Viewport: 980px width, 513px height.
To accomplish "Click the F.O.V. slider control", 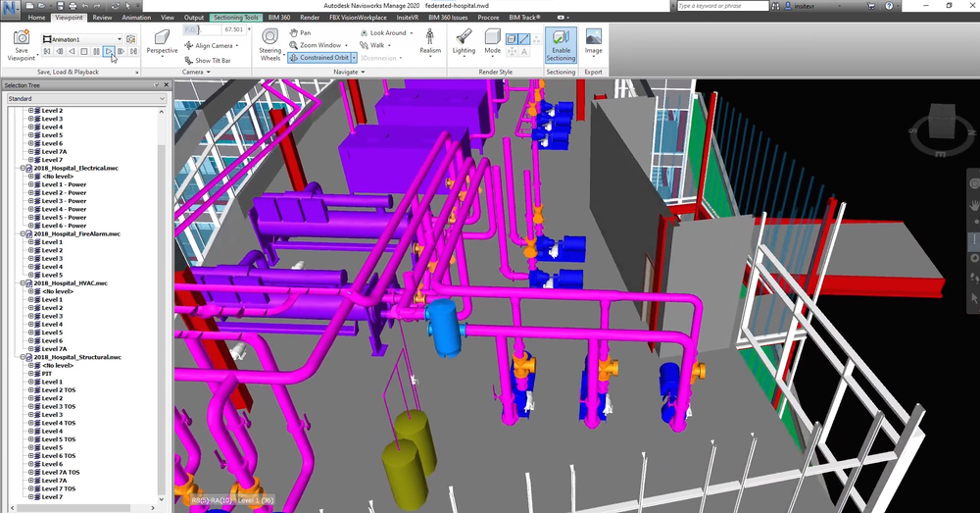I will point(201,29).
